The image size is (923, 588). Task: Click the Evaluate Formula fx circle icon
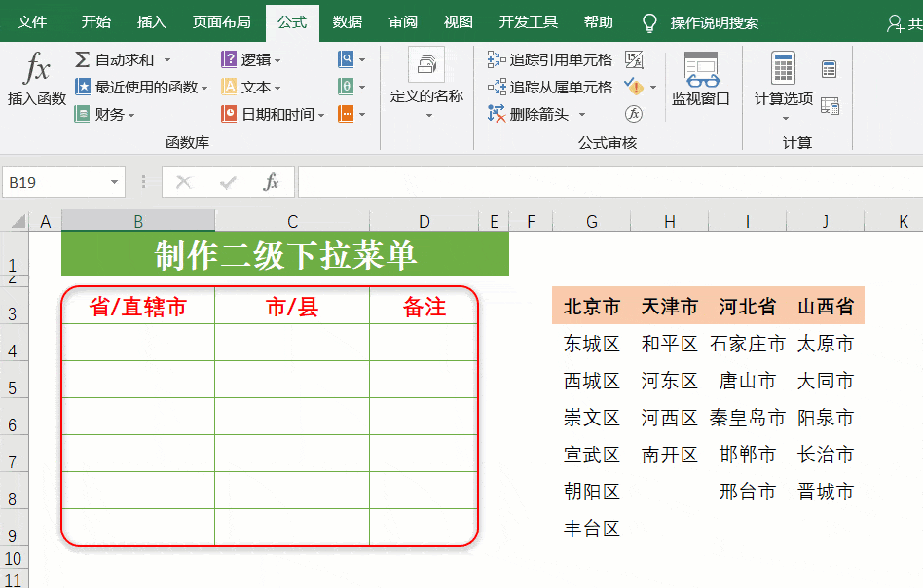[x=634, y=114]
